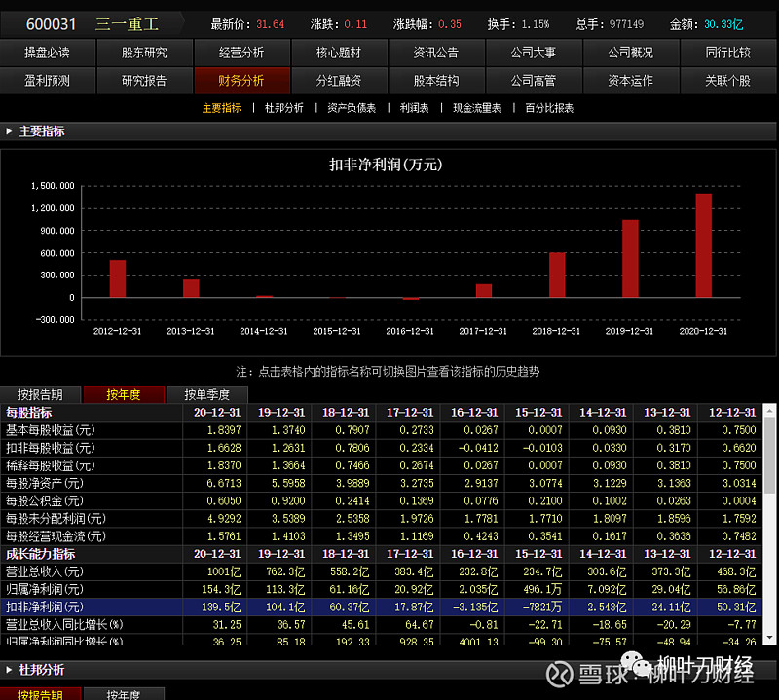Click stock code 600031 三一重工 header

[x=93, y=24]
